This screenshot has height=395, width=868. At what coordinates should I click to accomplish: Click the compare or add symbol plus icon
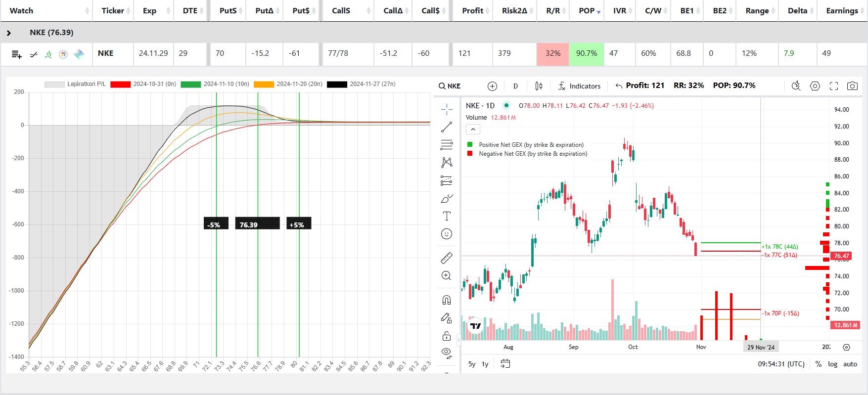(492, 86)
